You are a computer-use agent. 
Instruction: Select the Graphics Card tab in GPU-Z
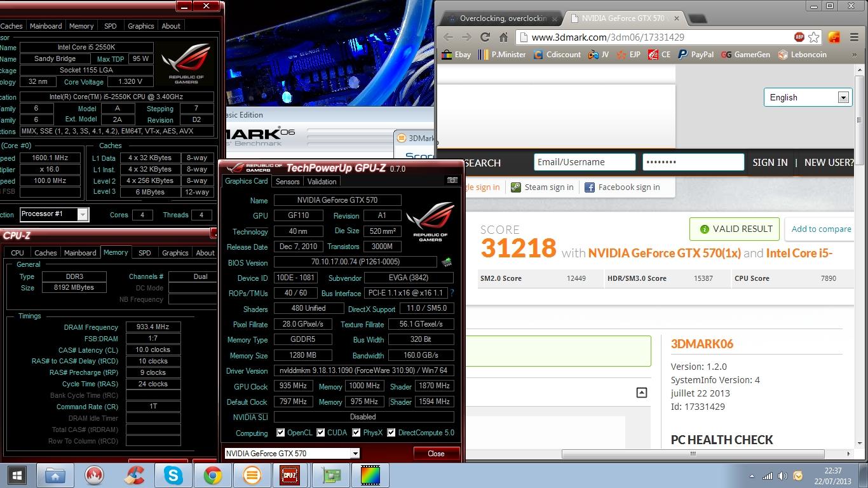[x=247, y=180]
